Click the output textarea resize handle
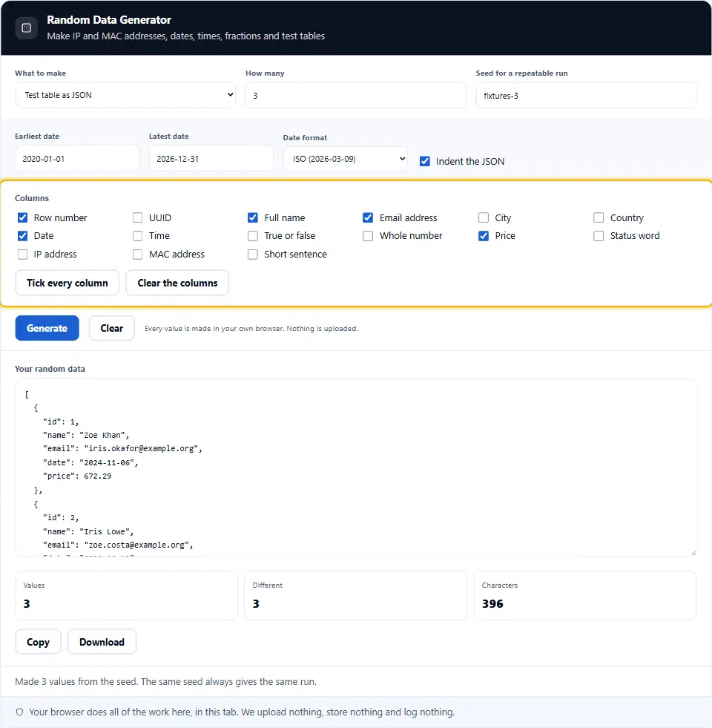The height and width of the screenshot is (728, 712). [693, 553]
